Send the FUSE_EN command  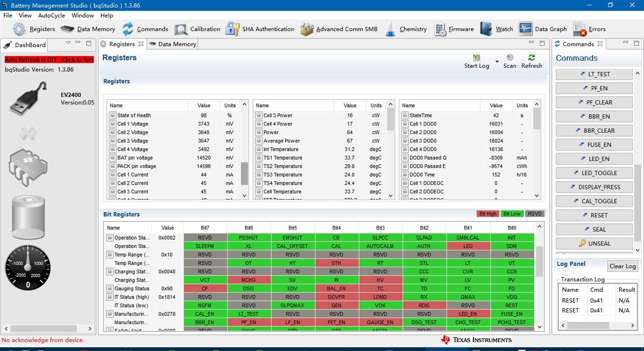pyautogui.click(x=594, y=145)
